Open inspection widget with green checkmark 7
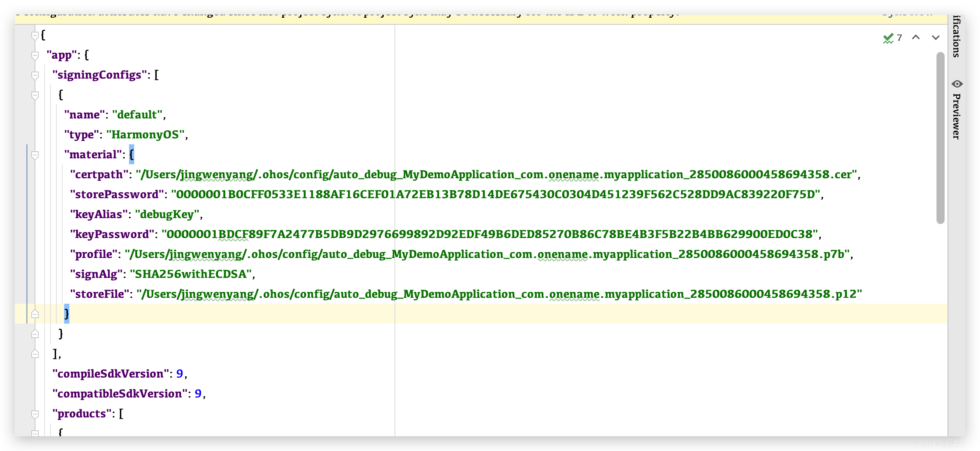Screen dimensions: 980x451 (893, 38)
